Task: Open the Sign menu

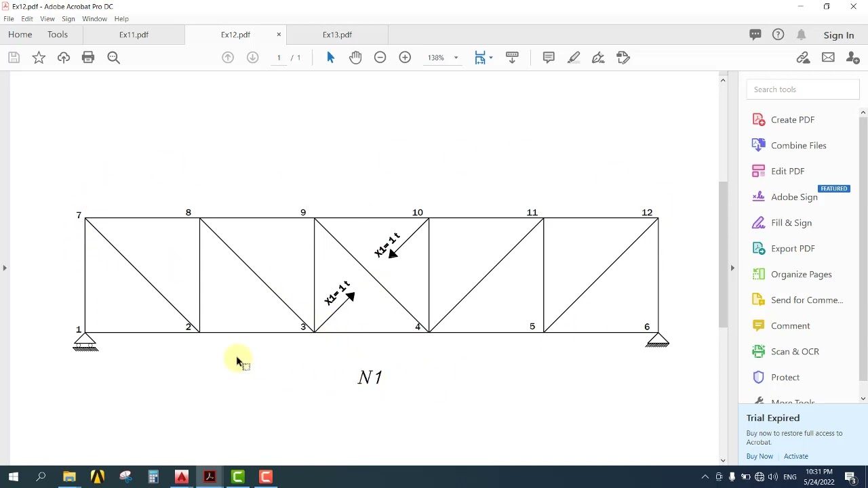Action: (x=68, y=19)
